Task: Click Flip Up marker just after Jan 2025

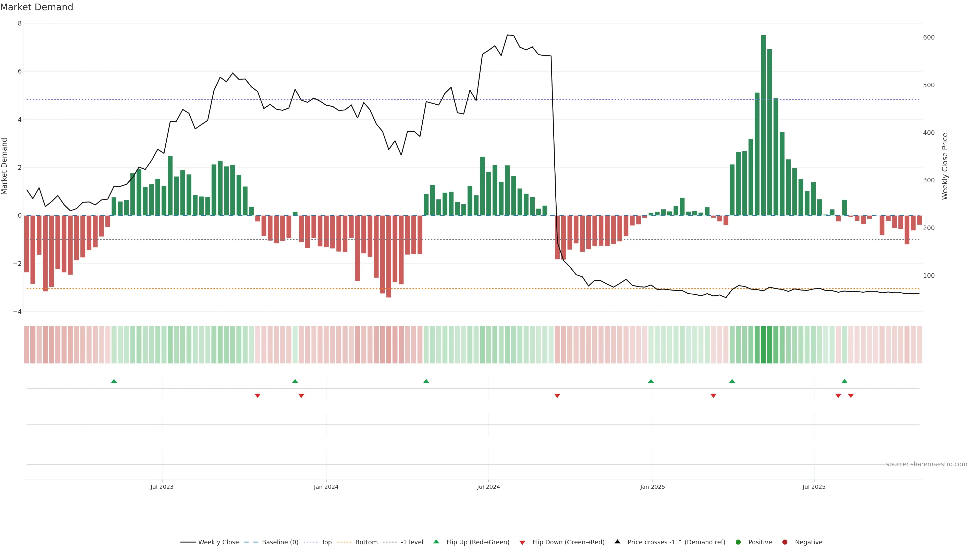Action: [651, 381]
